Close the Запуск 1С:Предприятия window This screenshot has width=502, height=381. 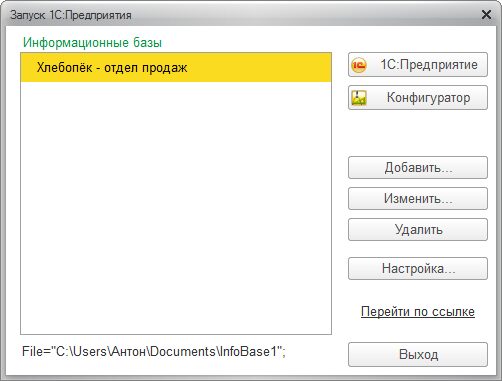(x=487, y=15)
